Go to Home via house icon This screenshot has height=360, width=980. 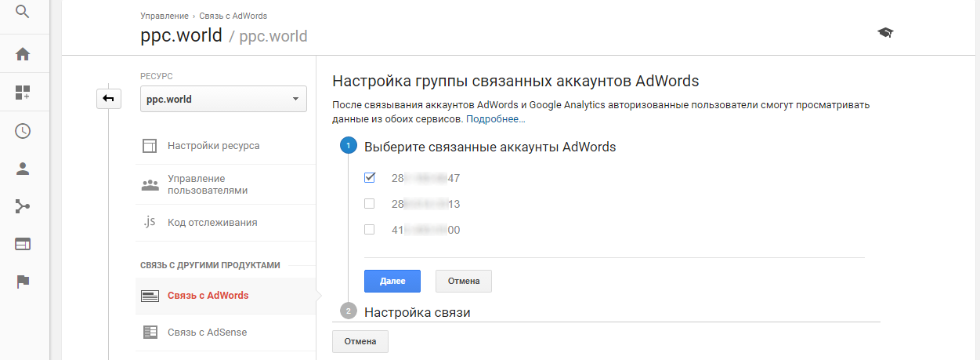pyautogui.click(x=23, y=54)
